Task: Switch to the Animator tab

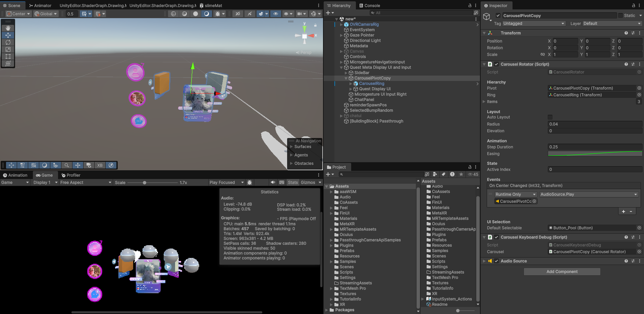Action: tap(40, 6)
